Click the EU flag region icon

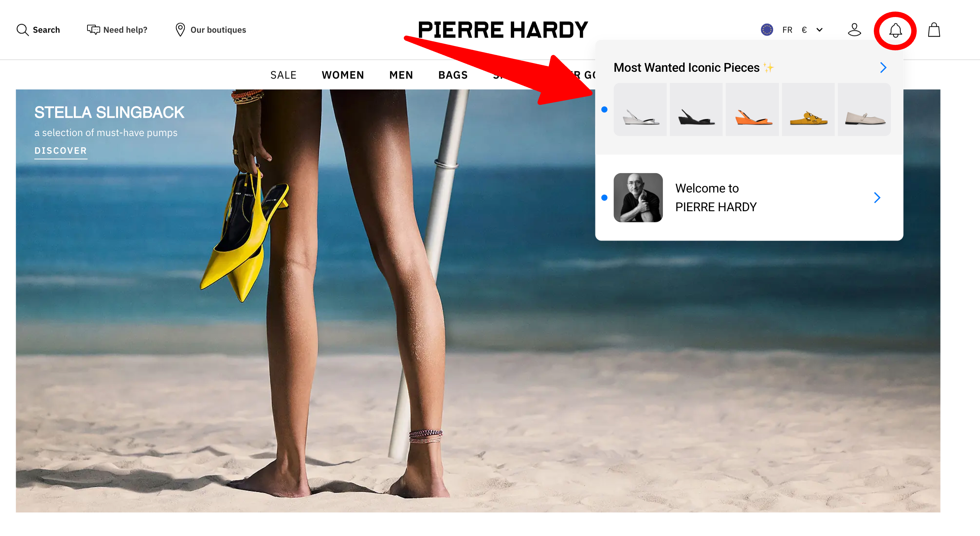click(x=767, y=30)
